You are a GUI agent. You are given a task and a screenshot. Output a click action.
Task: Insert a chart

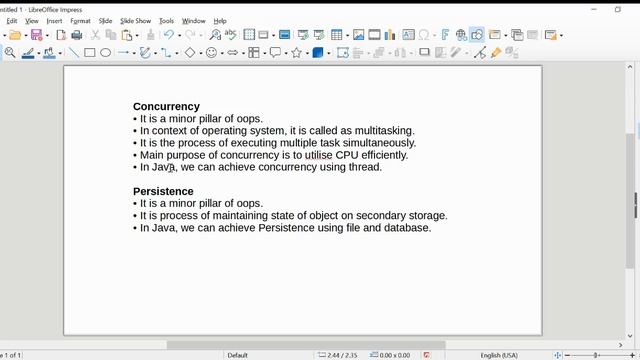(x=390, y=35)
